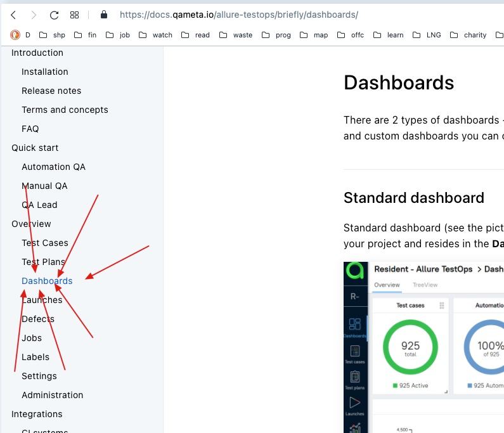
Task: Open the charity bookmarks folder
Action: click(x=468, y=35)
